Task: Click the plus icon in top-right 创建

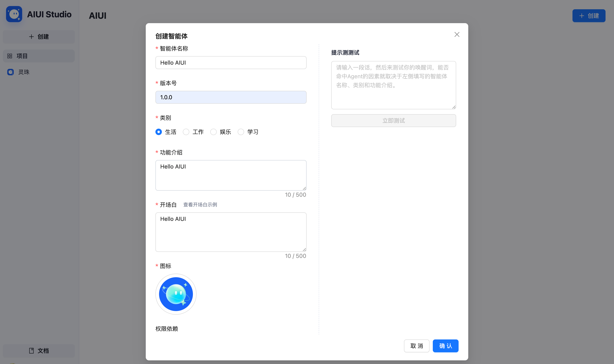Action: [582, 16]
